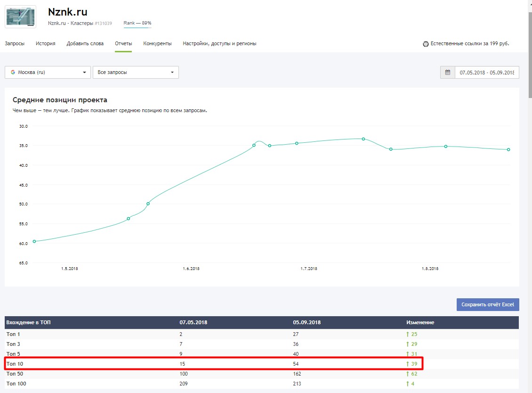The width and height of the screenshot is (532, 393).
Task: Click the first chart data point near 60.0
Action: tap(34, 242)
